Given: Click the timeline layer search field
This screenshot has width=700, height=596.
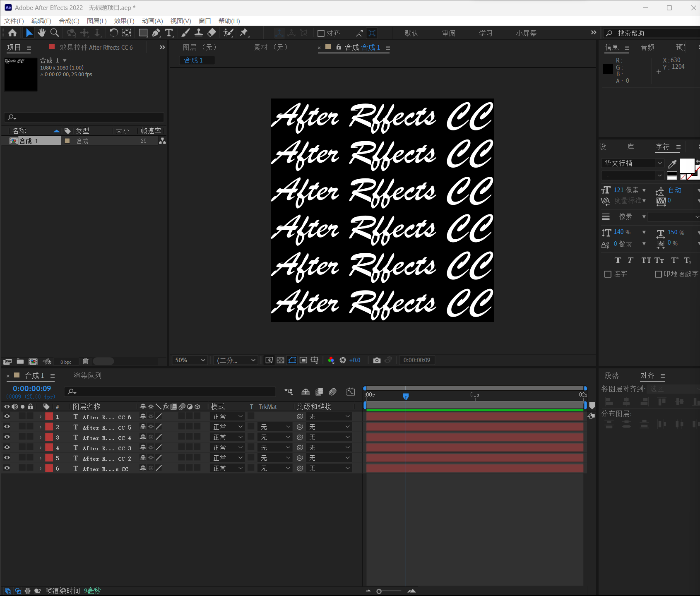Looking at the screenshot, I should tap(170, 392).
